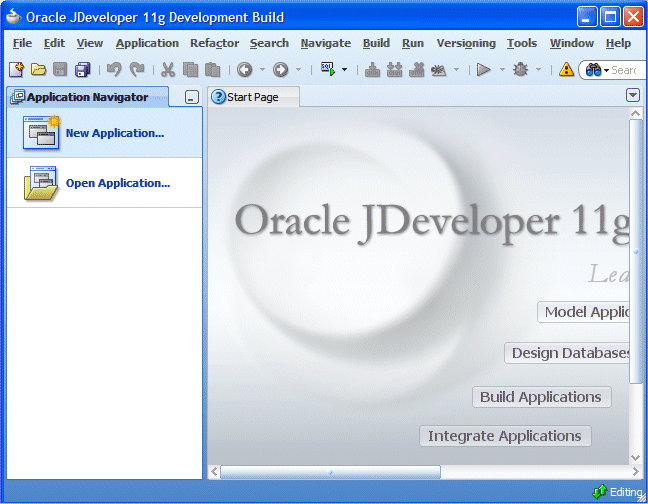Viewport: 648px width, 504px height.
Task: Select the Start Page tab
Action: coord(253,97)
